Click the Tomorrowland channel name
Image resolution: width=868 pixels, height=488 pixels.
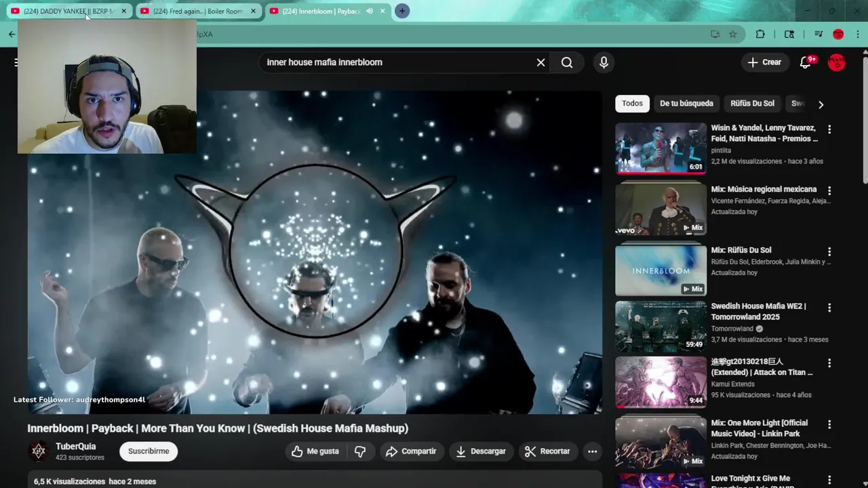pos(732,329)
